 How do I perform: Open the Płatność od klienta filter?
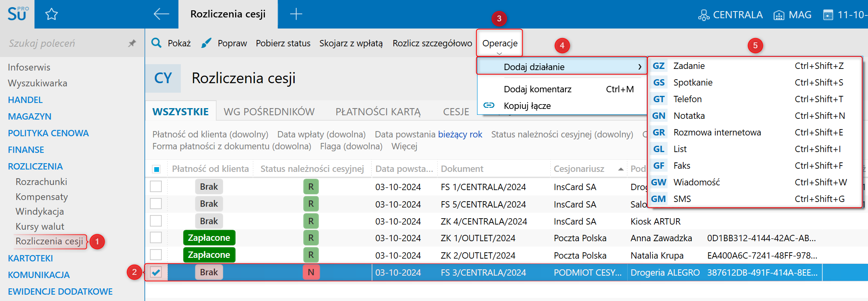tap(210, 134)
